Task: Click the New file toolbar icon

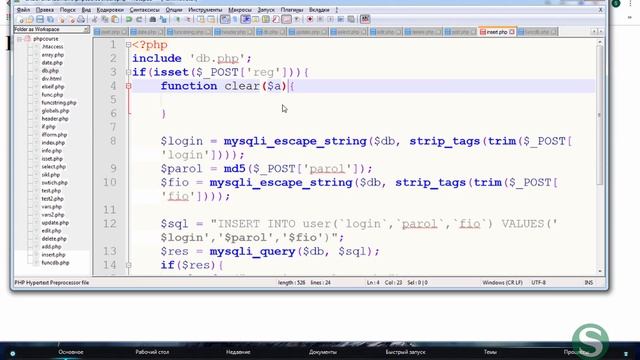Action: click(x=20, y=19)
